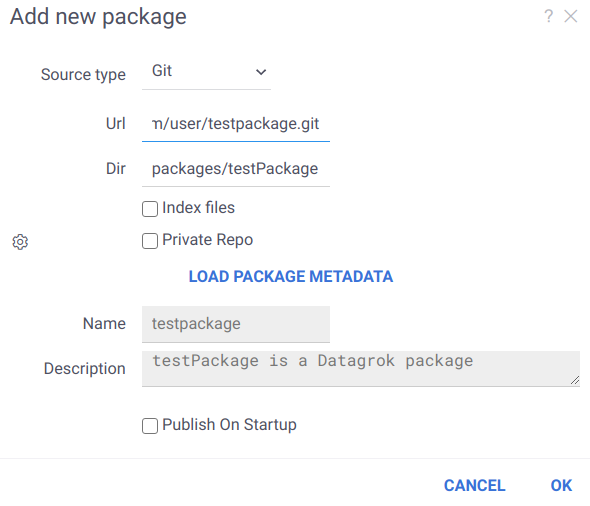Enable the Index files checkbox

coord(150,209)
